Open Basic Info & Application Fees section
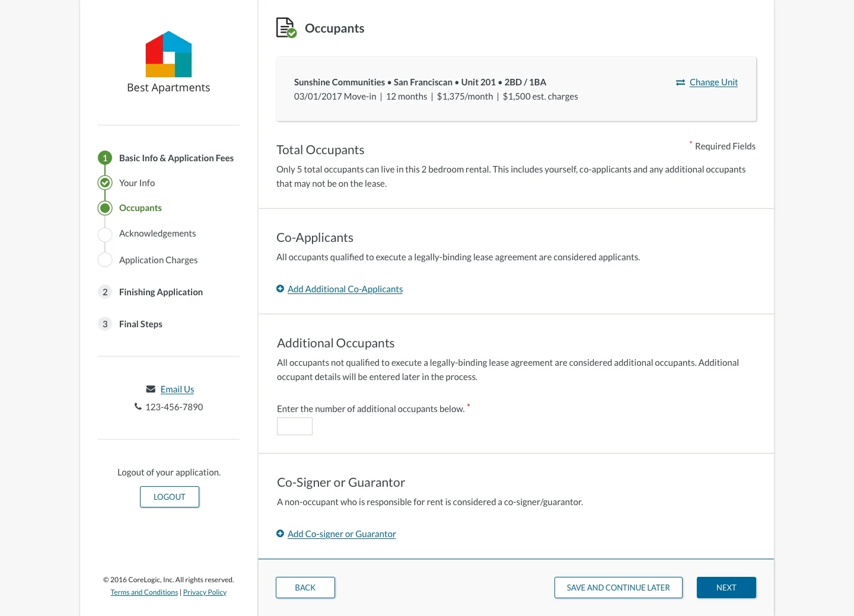The height and width of the screenshot is (616, 854). click(176, 158)
